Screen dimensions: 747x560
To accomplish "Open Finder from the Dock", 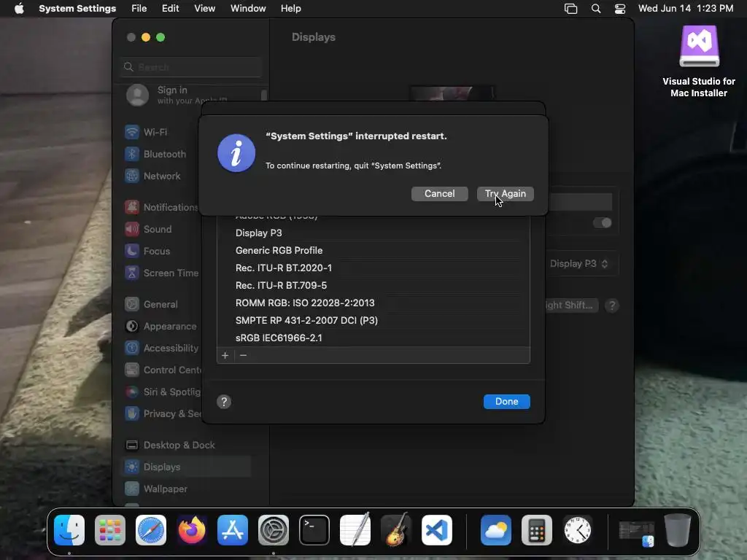I will [x=69, y=530].
